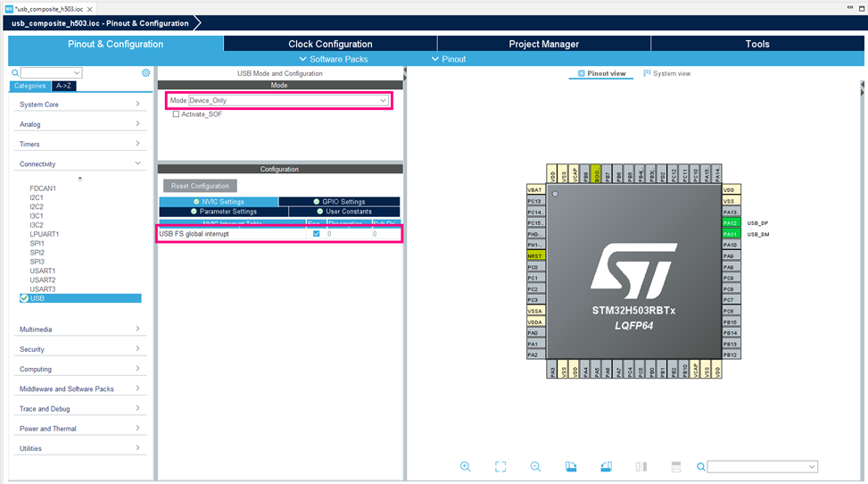Image resolution: width=868 pixels, height=484 pixels.
Task: Expand the Power and Thermal category
Action: [80, 429]
